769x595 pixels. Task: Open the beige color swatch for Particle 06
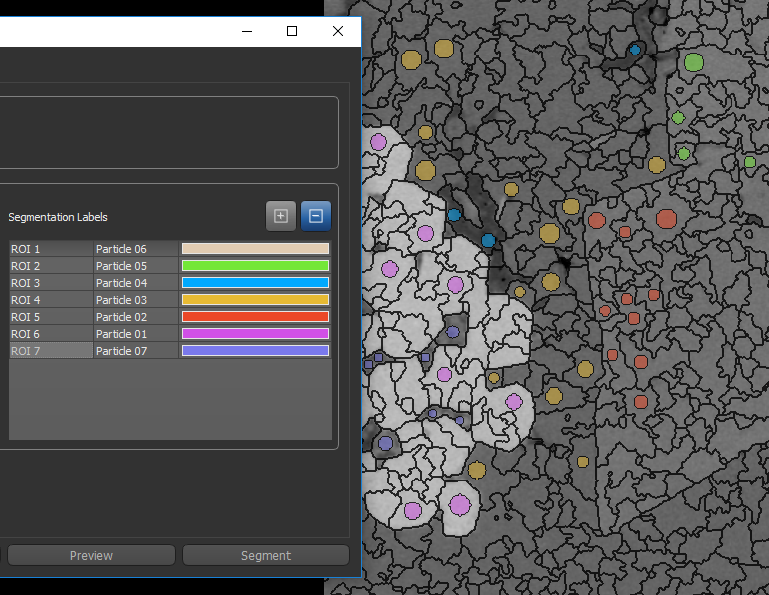pos(255,249)
